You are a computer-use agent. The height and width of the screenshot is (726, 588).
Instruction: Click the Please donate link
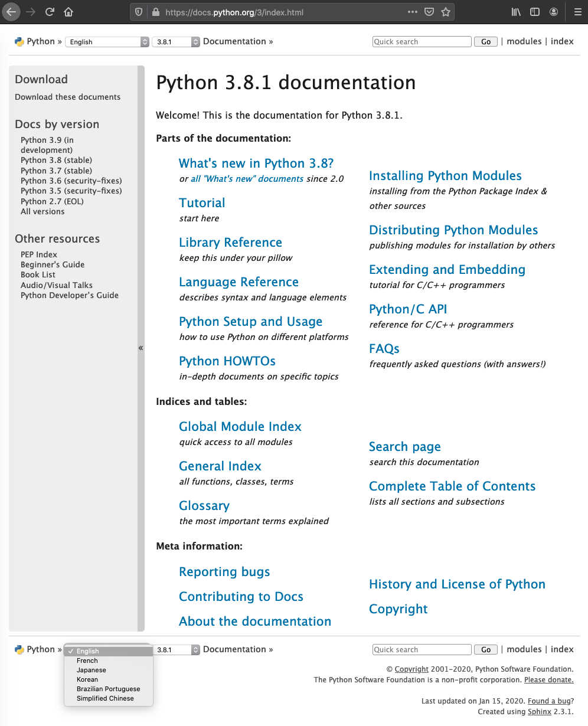point(549,680)
